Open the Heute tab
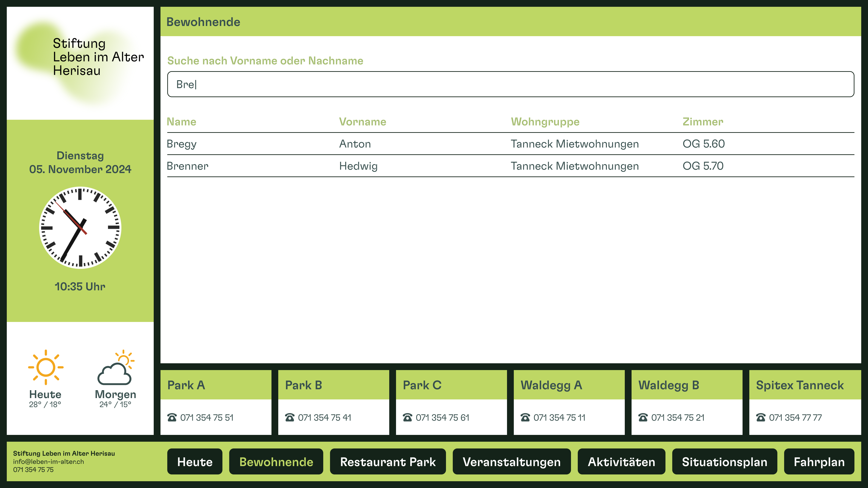This screenshot has width=868, height=488. pyautogui.click(x=195, y=462)
